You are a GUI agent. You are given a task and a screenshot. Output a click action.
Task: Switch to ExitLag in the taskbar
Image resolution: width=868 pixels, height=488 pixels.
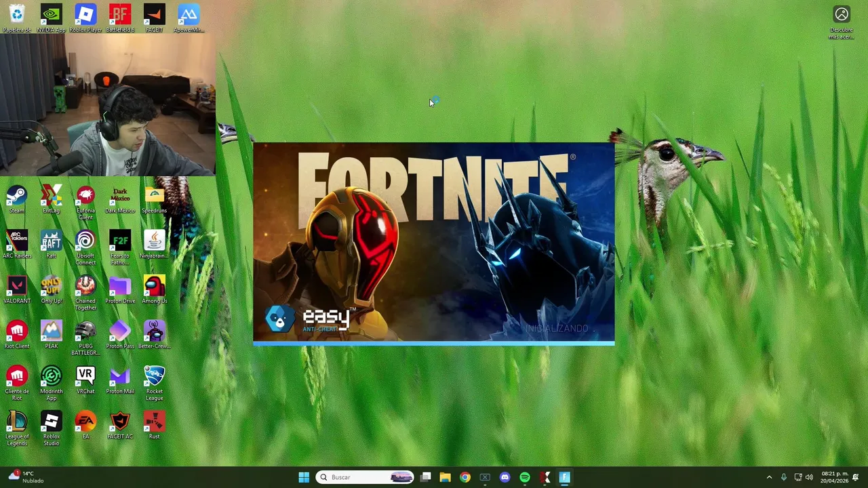pos(545,477)
